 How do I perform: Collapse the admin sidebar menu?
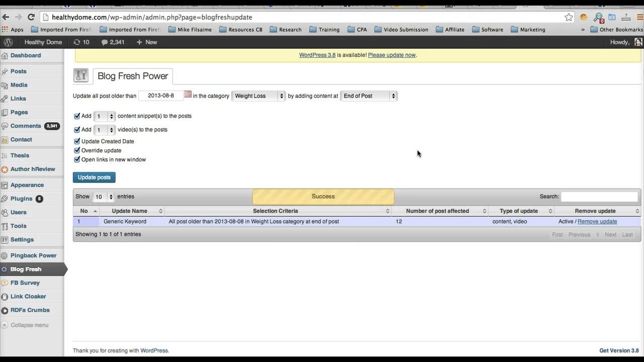point(25,325)
